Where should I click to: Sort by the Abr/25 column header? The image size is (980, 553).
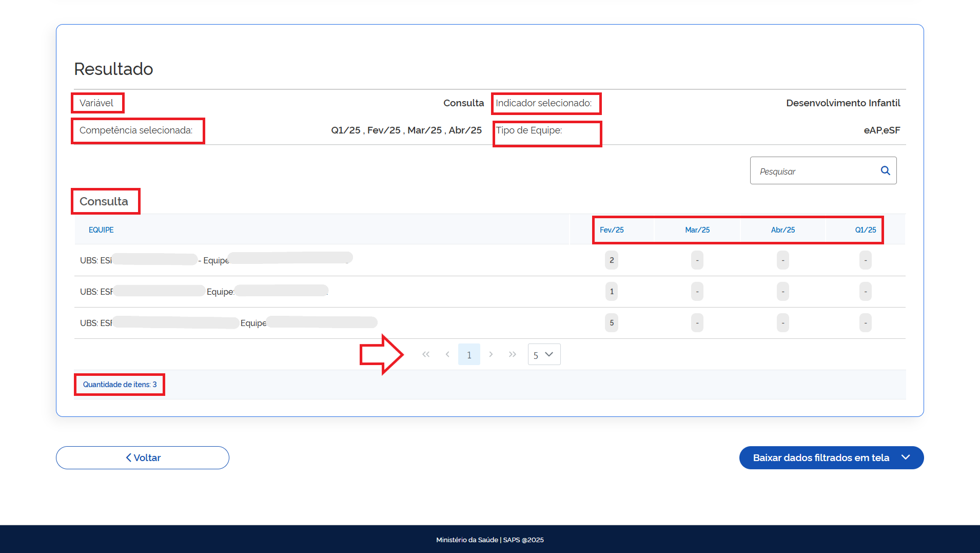coord(783,230)
